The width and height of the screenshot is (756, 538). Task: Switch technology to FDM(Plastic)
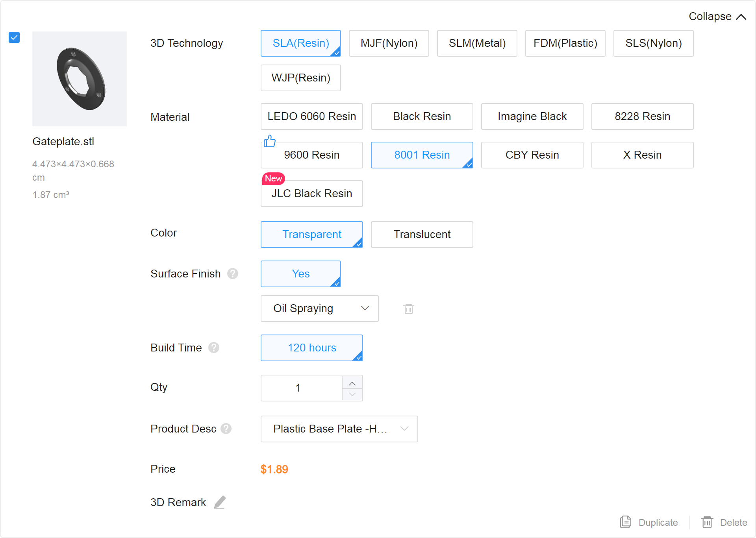coord(565,43)
